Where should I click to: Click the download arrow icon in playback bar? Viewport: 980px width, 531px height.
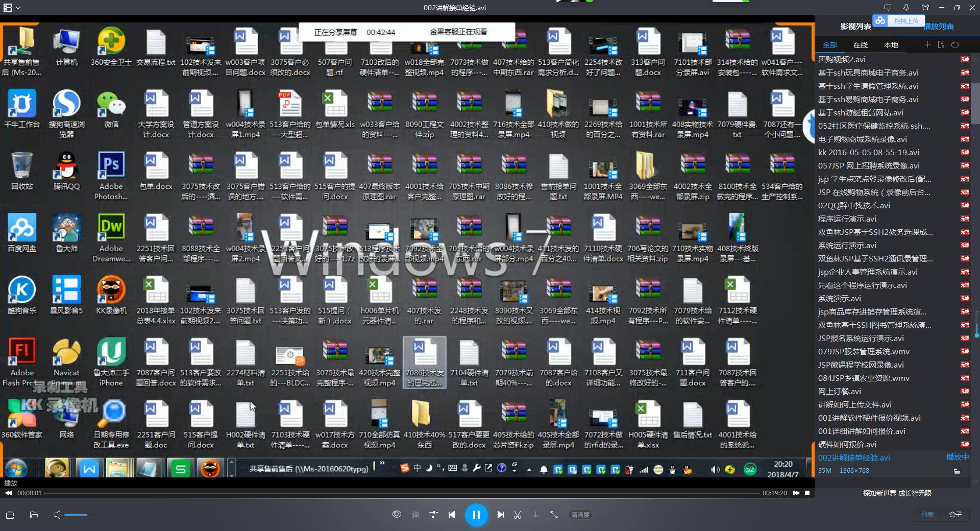point(535,515)
